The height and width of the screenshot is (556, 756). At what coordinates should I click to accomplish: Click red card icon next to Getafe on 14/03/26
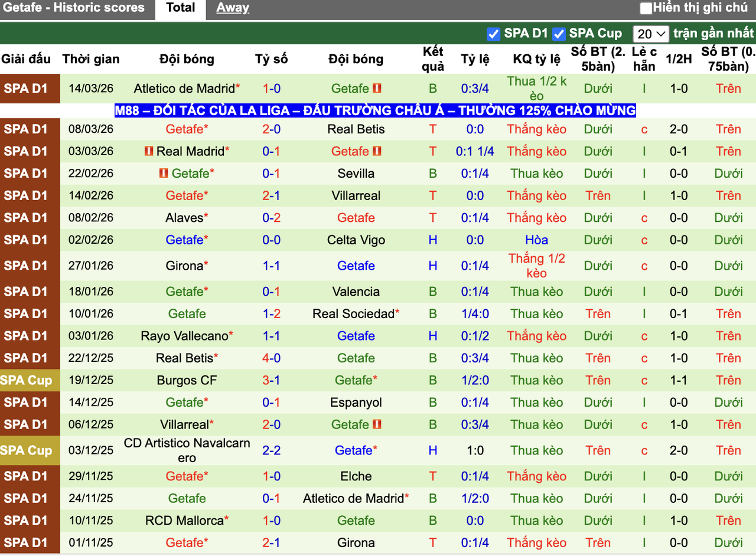point(377,89)
